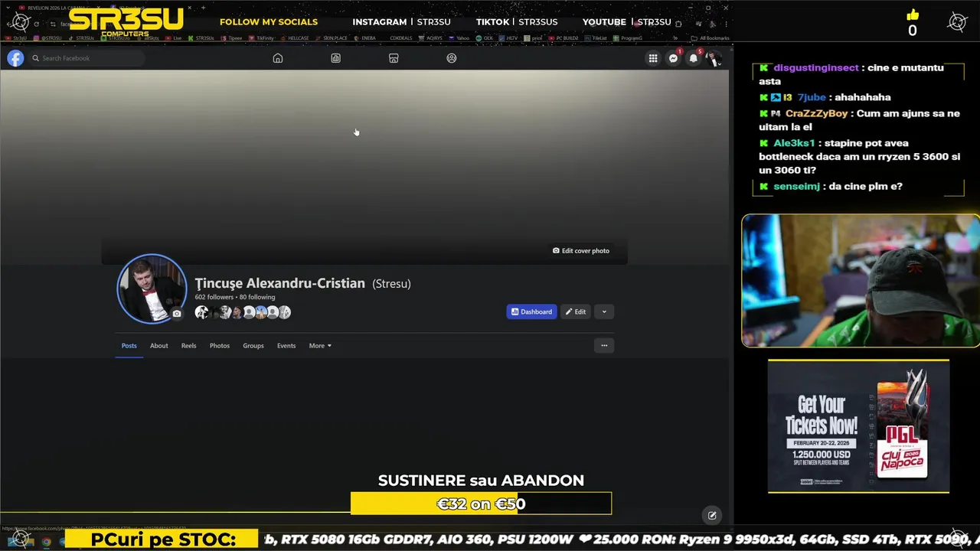Click the profile picture camera icon

[177, 314]
